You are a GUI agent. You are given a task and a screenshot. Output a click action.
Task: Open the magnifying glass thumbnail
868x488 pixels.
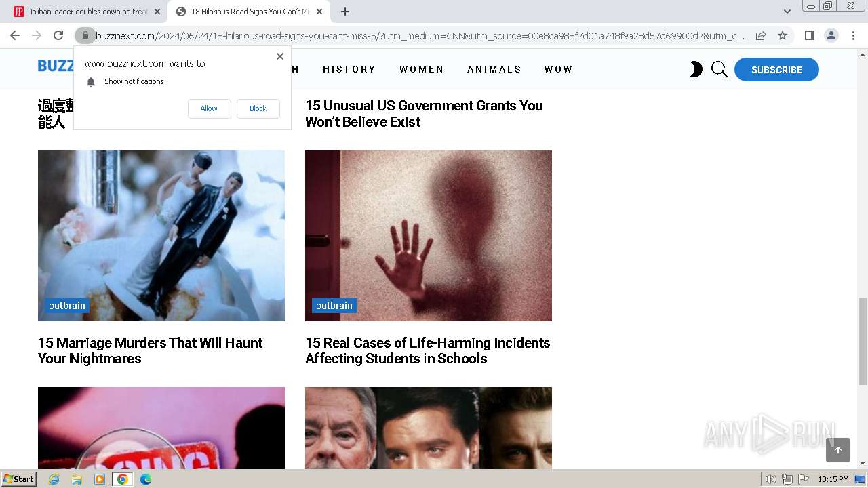pyautogui.click(x=161, y=428)
